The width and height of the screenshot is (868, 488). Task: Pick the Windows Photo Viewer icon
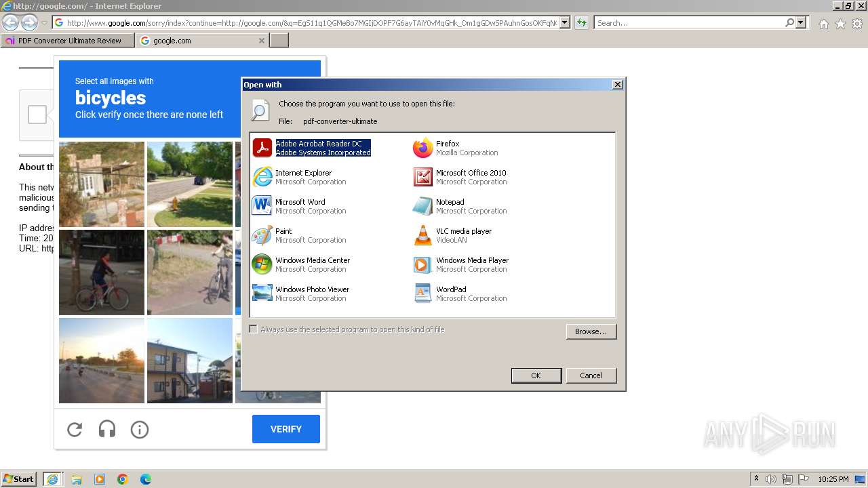tap(262, 293)
